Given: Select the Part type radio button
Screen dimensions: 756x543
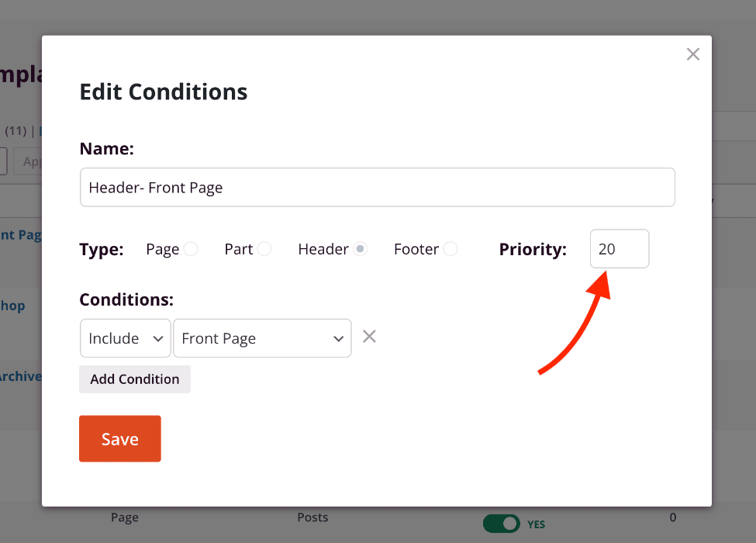Looking at the screenshot, I should point(264,249).
